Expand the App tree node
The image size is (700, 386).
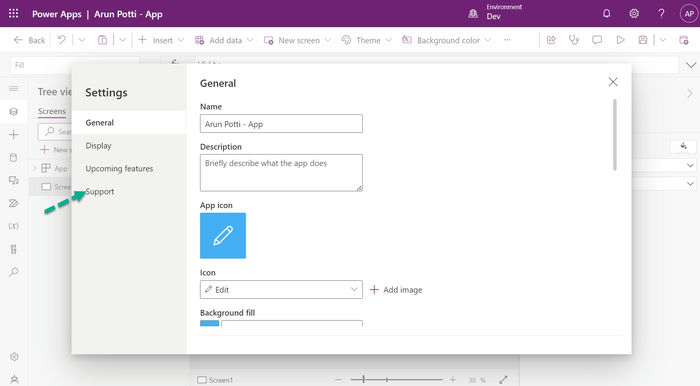click(x=35, y=168)
